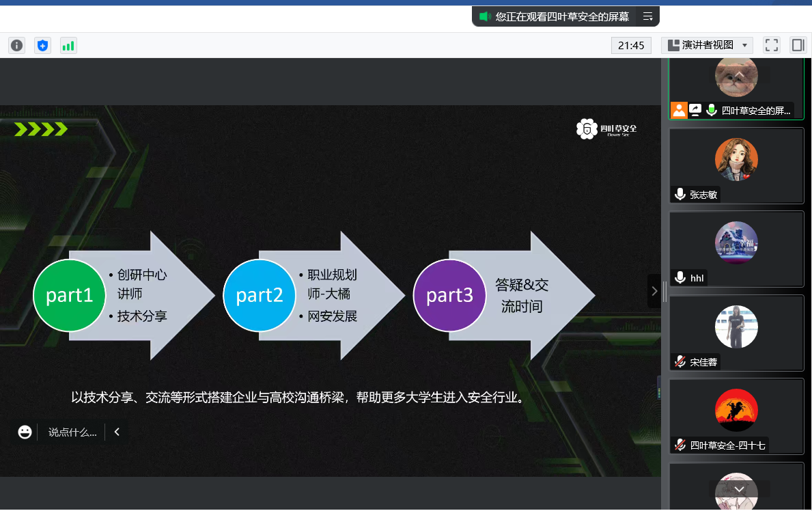Open the blue security shield icon

click(x=43, y=46)
